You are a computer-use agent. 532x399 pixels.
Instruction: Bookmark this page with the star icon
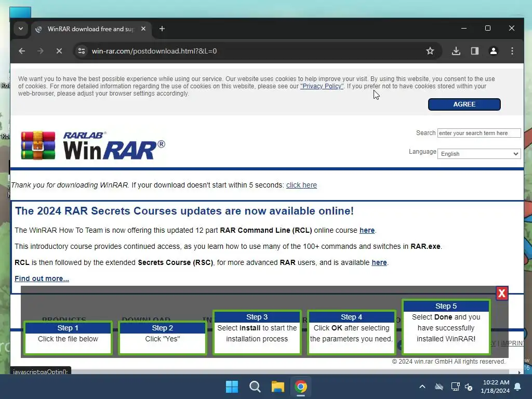point(430,51)
